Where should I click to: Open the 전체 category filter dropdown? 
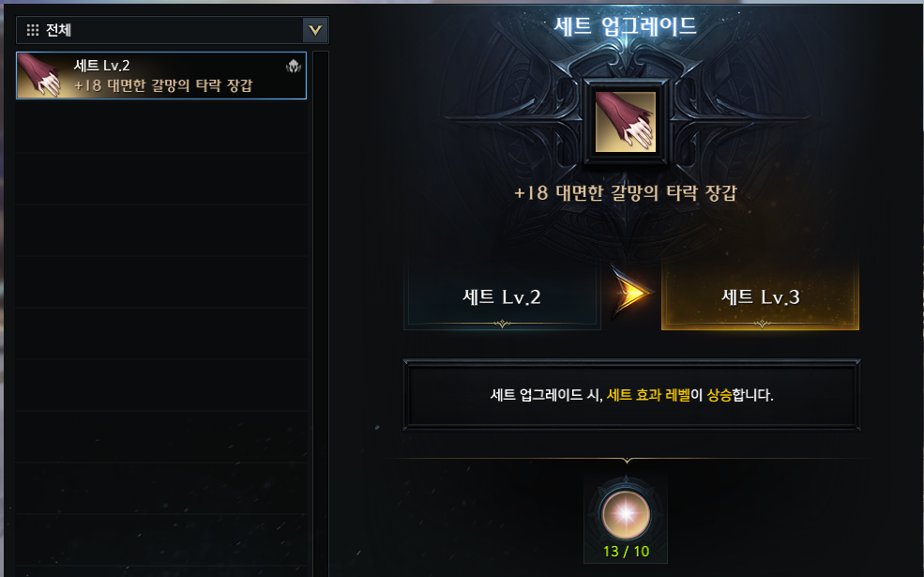[172, 29]
